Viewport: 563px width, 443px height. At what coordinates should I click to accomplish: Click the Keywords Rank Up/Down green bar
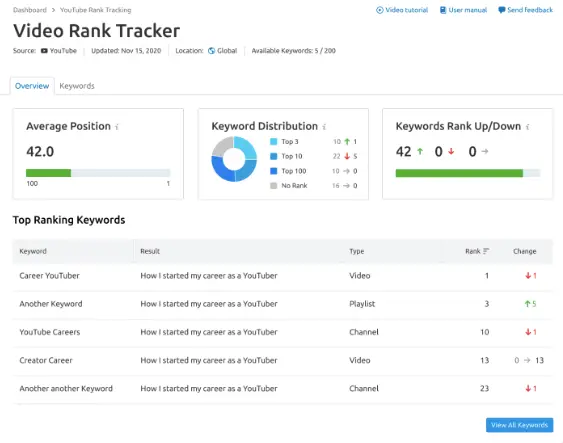(x=459, y=173)
